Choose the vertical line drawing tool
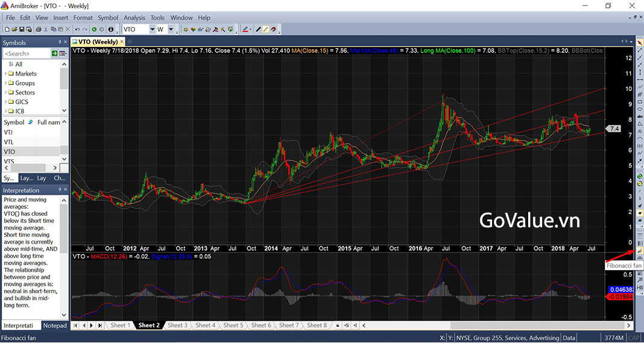644x343 pixels. point(640,72)
